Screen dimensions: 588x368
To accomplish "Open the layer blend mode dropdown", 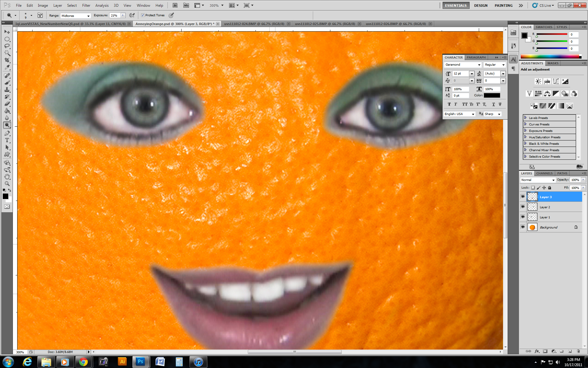I will click(538, 180).
